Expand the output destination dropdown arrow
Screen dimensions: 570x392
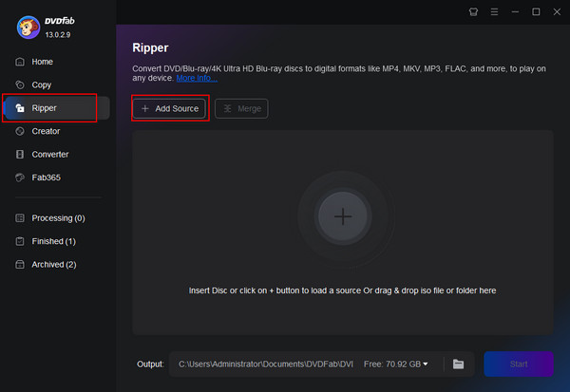click(x=426, y=364)
